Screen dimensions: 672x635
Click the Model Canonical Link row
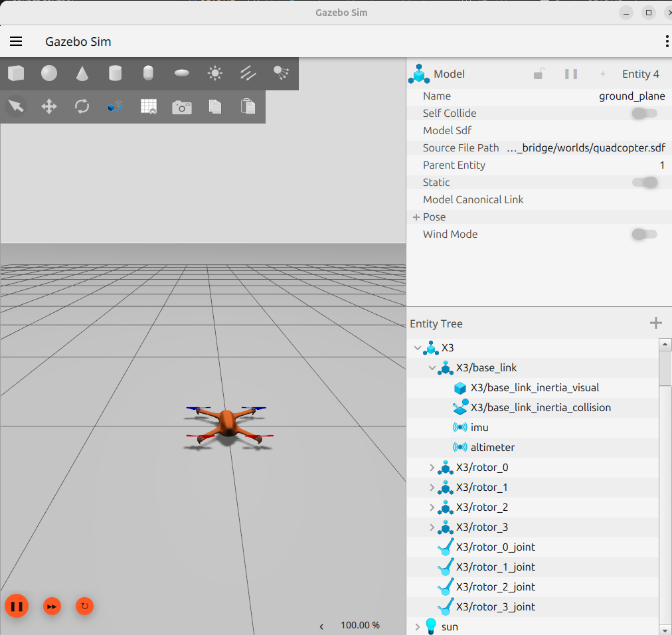[539, 199]
